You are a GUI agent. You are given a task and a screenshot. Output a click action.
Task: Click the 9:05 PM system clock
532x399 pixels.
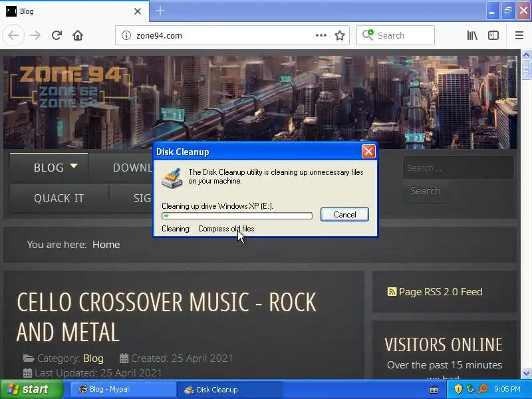(507, 389)
